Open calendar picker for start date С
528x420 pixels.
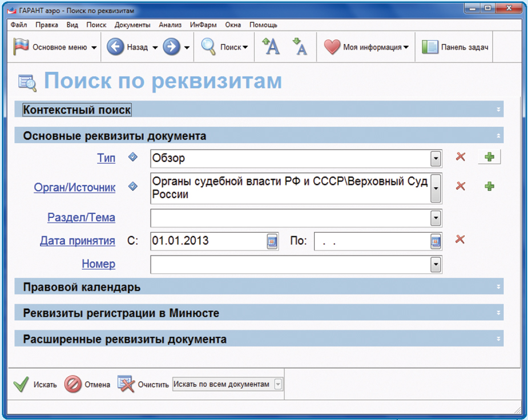tap(272, 241)
